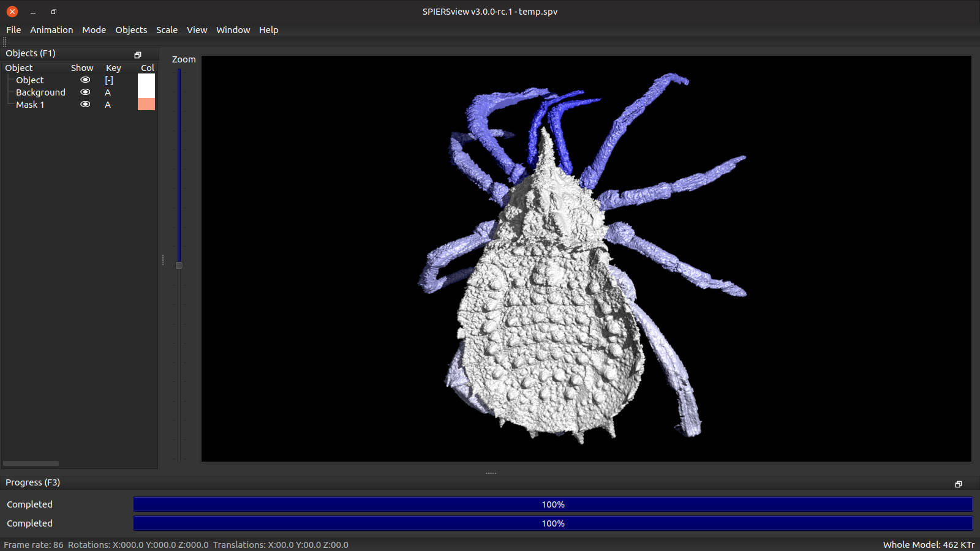This screenshot has height=551, width=980.
Task: Open the Mode menu
Action: [94, 30]
